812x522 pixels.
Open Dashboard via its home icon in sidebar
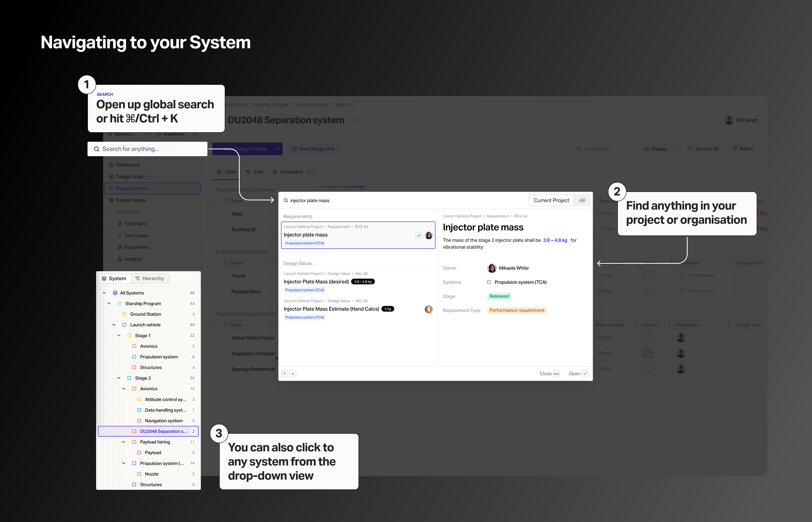click(x=111, y=165)
